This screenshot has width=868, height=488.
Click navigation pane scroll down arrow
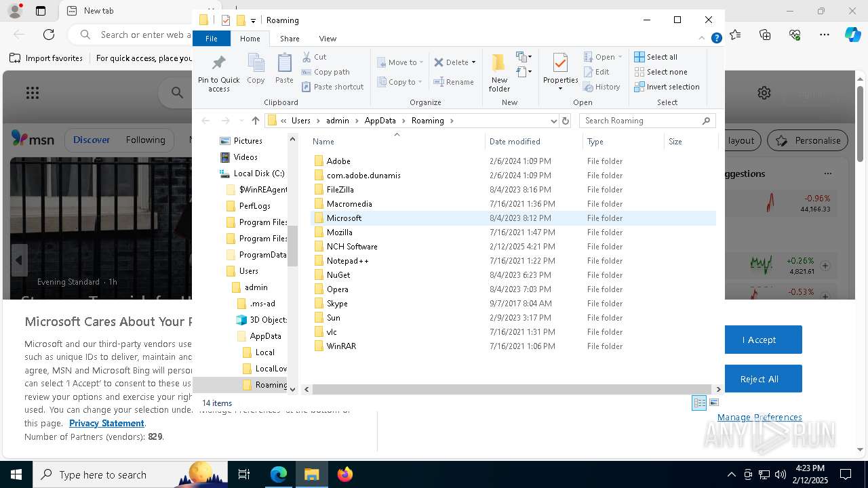(x=292, y=389)
